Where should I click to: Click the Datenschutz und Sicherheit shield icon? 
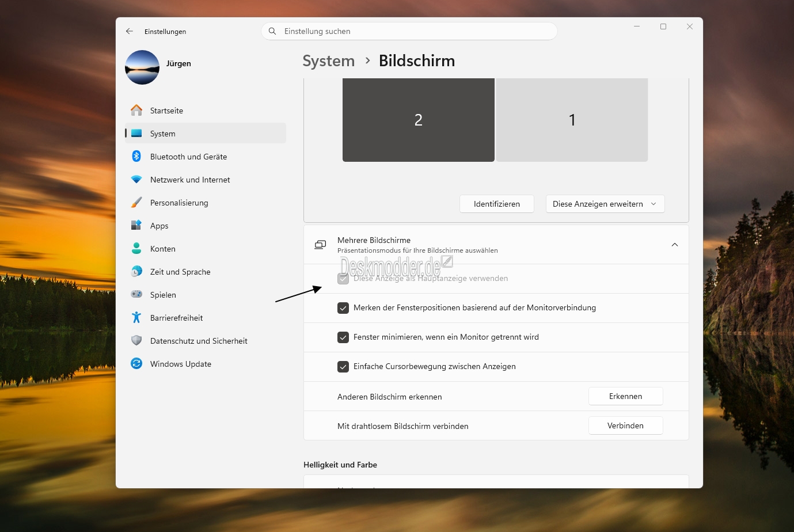click(136, 340)
